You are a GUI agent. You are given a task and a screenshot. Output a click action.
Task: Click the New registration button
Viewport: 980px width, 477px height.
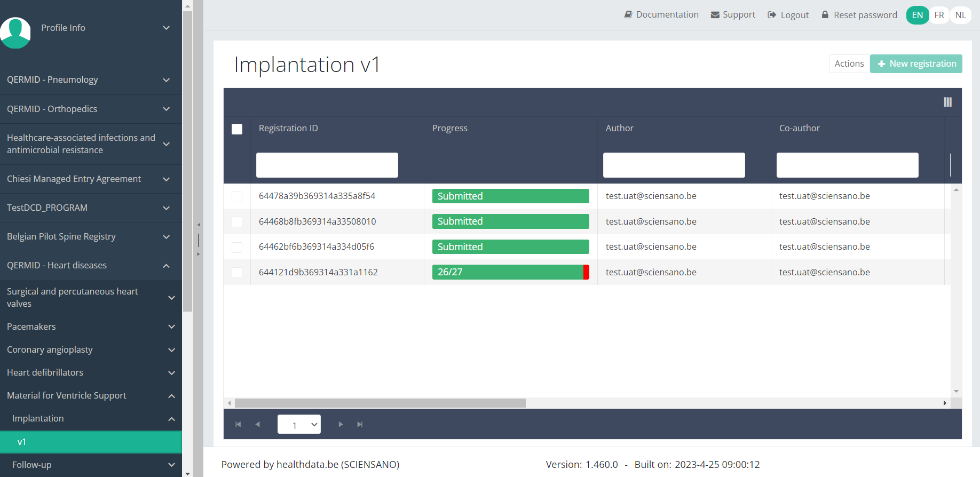(916, 64)
